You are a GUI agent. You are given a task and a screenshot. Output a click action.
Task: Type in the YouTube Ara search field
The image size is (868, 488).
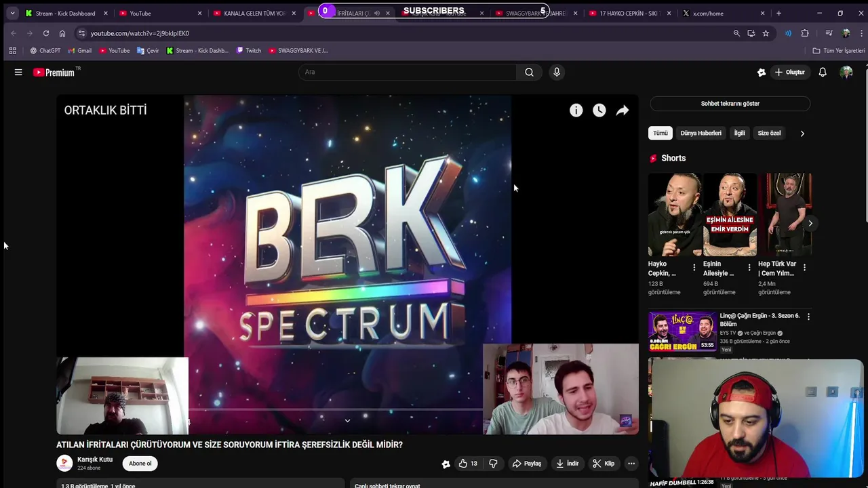[x=407, y=73]
